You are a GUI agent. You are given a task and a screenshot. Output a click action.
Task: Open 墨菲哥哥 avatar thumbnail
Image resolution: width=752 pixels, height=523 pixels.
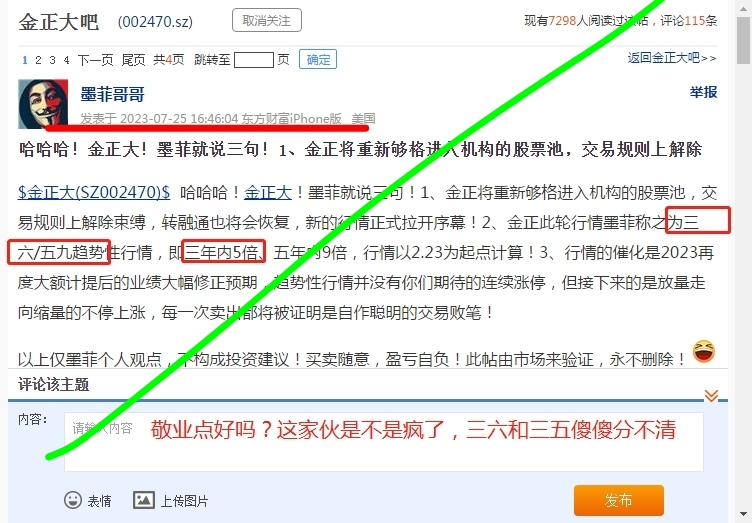pyautogui.click(x=43, y=104)
